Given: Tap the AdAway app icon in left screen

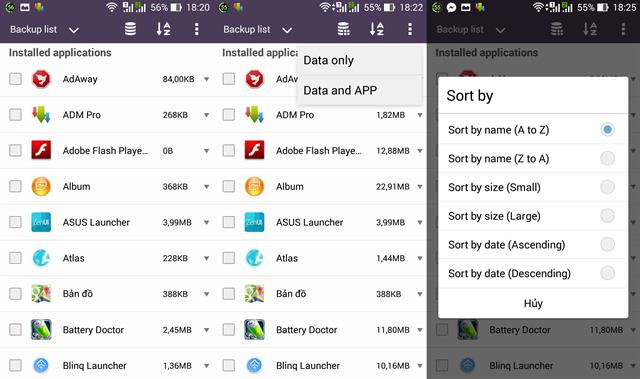Looking at the screenshot, I should click(41, 79).
